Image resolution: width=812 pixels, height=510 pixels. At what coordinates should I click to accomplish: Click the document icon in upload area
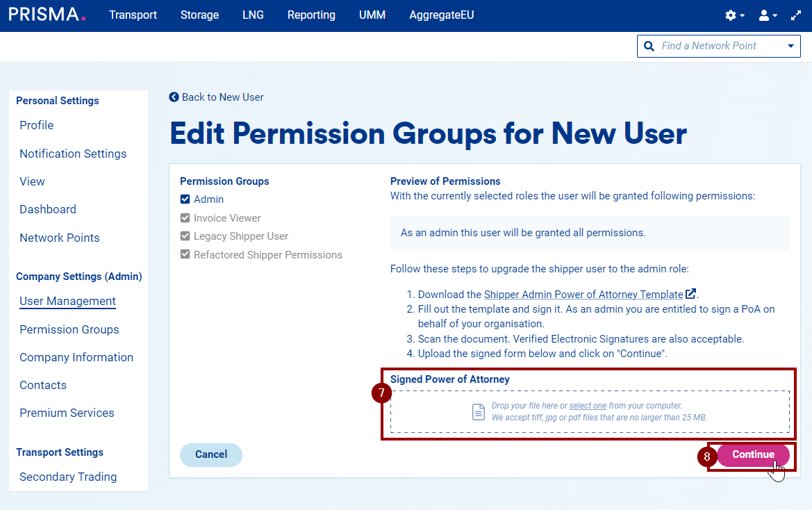[x=479, y=411]
